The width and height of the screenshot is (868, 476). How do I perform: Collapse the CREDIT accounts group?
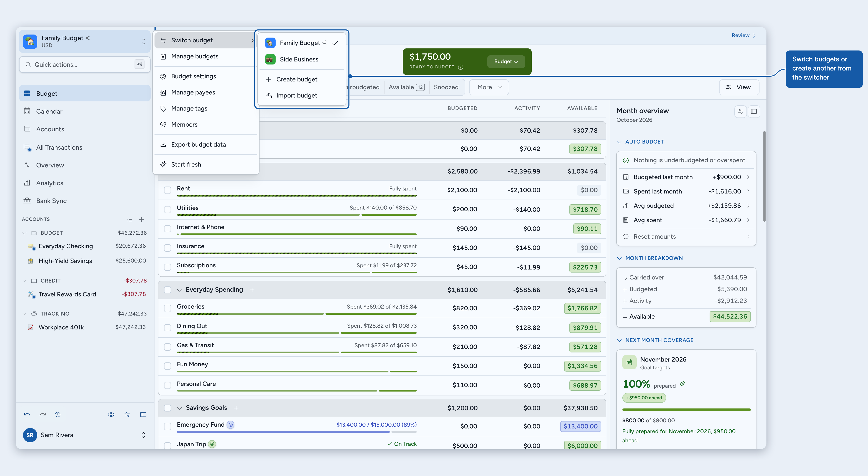[x=24, y=281]
